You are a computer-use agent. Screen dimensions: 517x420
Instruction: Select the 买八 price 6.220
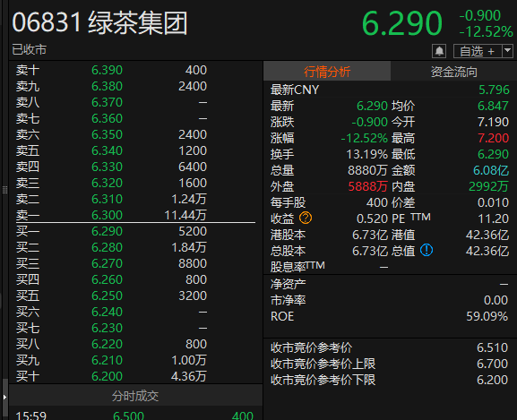coord(107,344)
